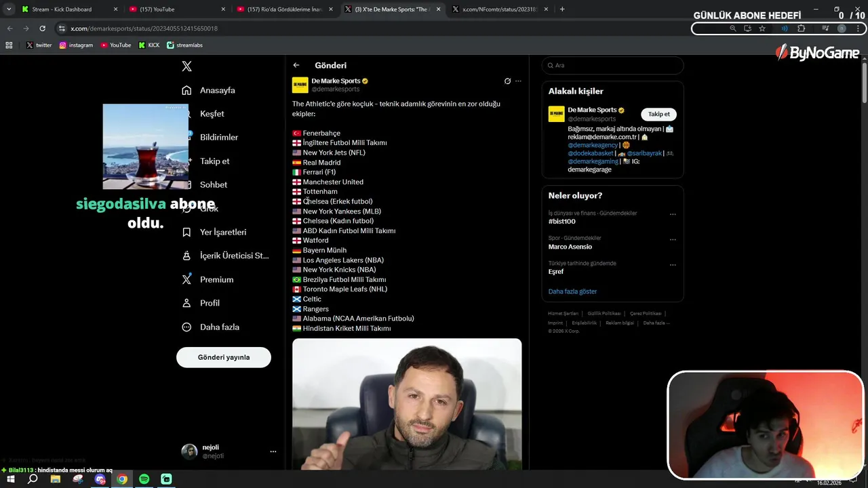The image size is (868, 488).
Task: Open YouTube bookmark shortcut
Action: tap(116, 45)
